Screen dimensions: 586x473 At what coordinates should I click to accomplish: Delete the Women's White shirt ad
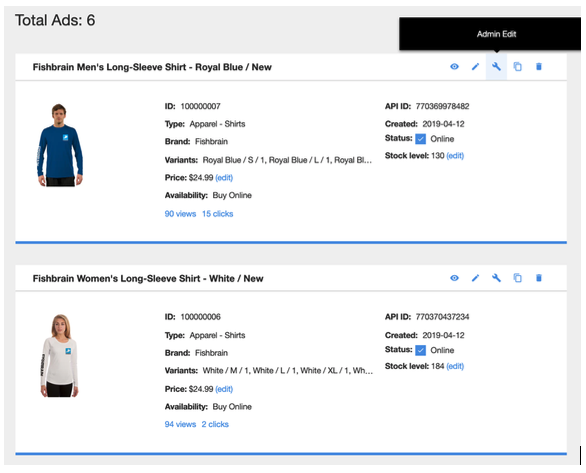click(x=539, y=278)
